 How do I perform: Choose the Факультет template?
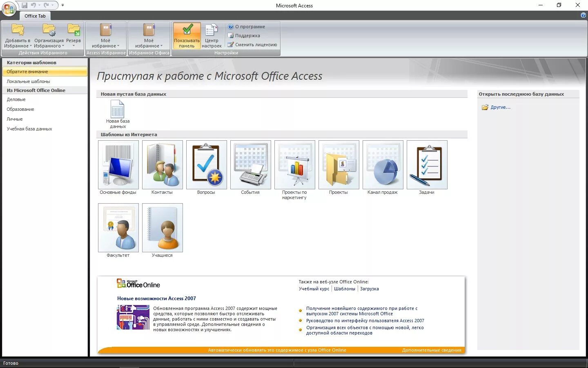[x=118, y=231]
